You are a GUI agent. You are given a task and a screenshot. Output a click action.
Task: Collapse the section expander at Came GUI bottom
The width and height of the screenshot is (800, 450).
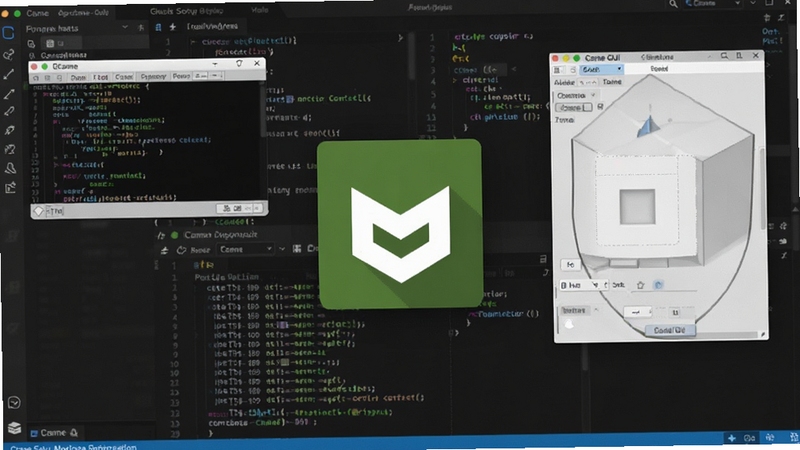click(x=596, y=310)
